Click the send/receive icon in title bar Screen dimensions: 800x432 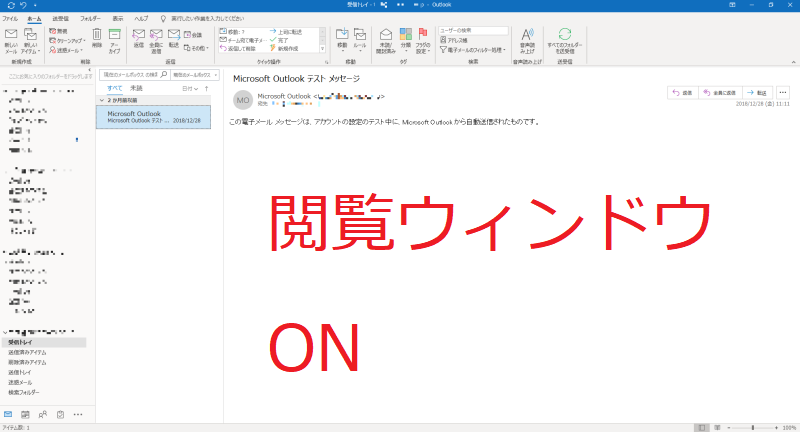coord(11,5)
